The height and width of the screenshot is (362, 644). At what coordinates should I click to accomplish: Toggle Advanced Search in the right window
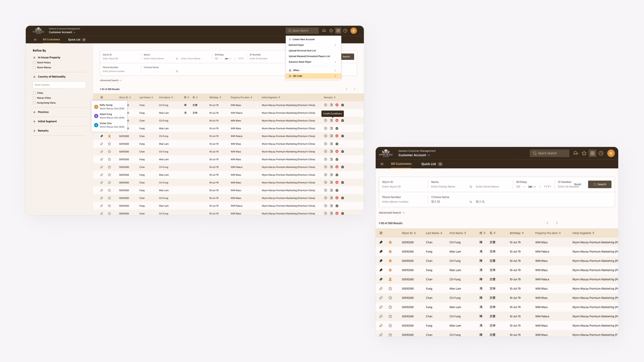[x=392, y=213]
